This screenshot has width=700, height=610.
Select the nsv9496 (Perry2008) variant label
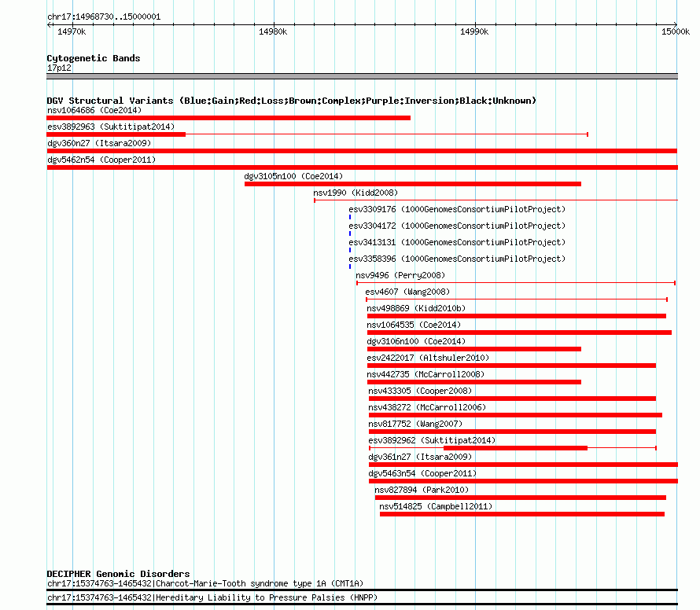click(x=400, y=275)
